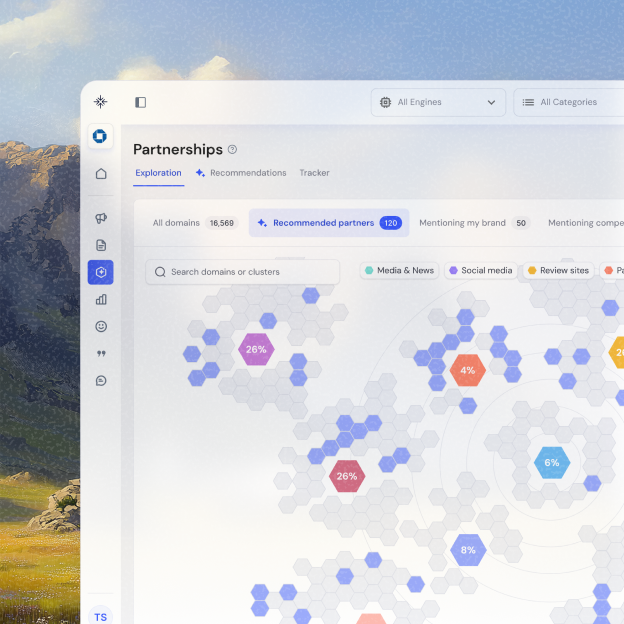Toggle the sidebar collapse icon
624x624 pixels.
(x=140, y=102)
